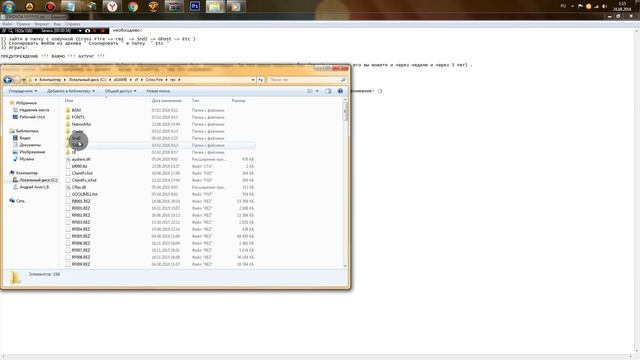Click the Новая папка button
This screenshot has height=360, width=640.
click(x=158, y=91)
